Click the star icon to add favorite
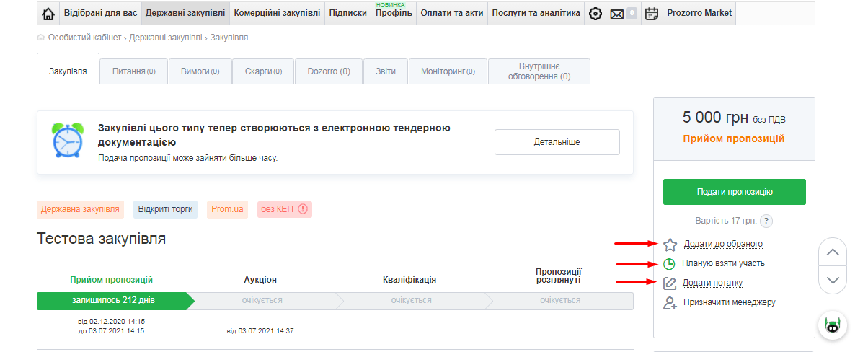 670,245
